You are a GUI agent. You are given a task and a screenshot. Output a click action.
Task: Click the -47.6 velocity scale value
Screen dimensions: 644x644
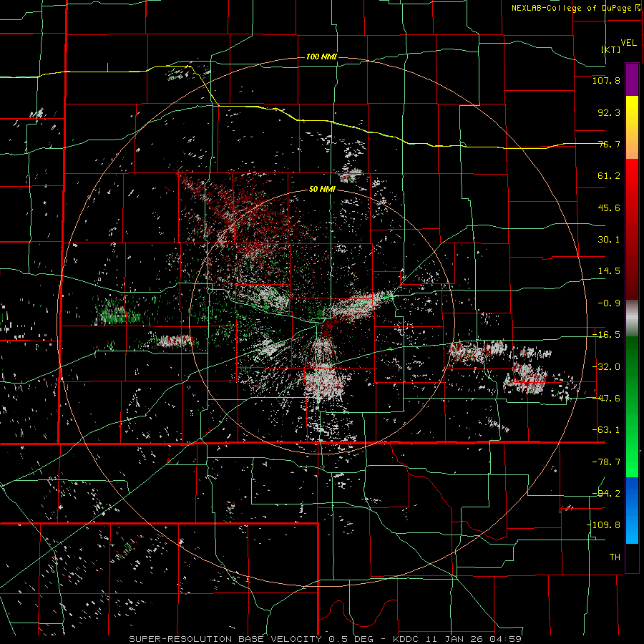pos(606,399)
